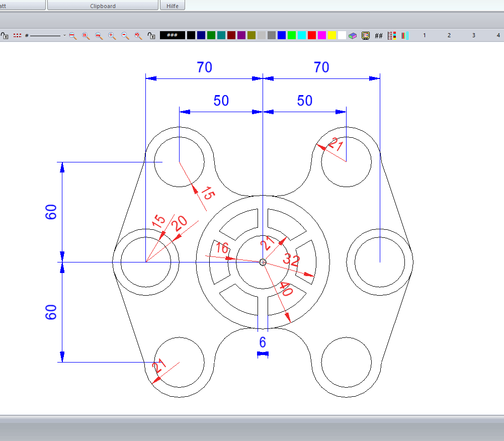Choose the bright green color swatch
This screenshot has height=441, width=504.
[x=292, y=35]
